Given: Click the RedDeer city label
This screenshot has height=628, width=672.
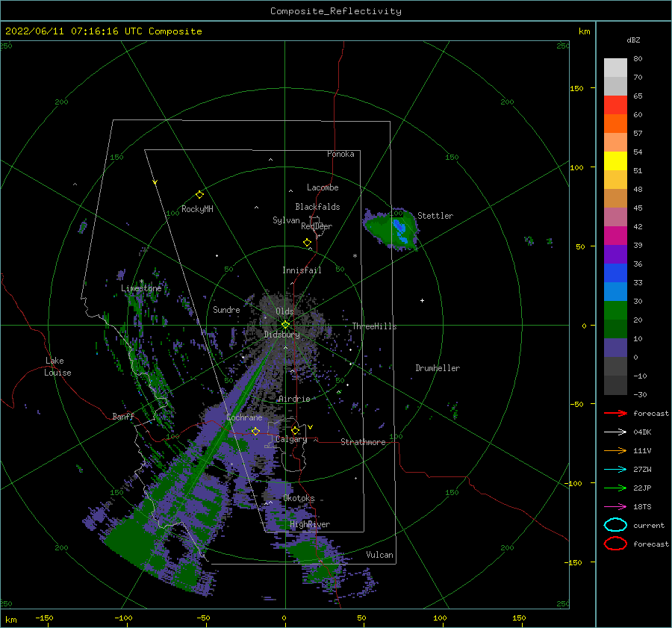Looking at the screenshot, I should point(317,226).
